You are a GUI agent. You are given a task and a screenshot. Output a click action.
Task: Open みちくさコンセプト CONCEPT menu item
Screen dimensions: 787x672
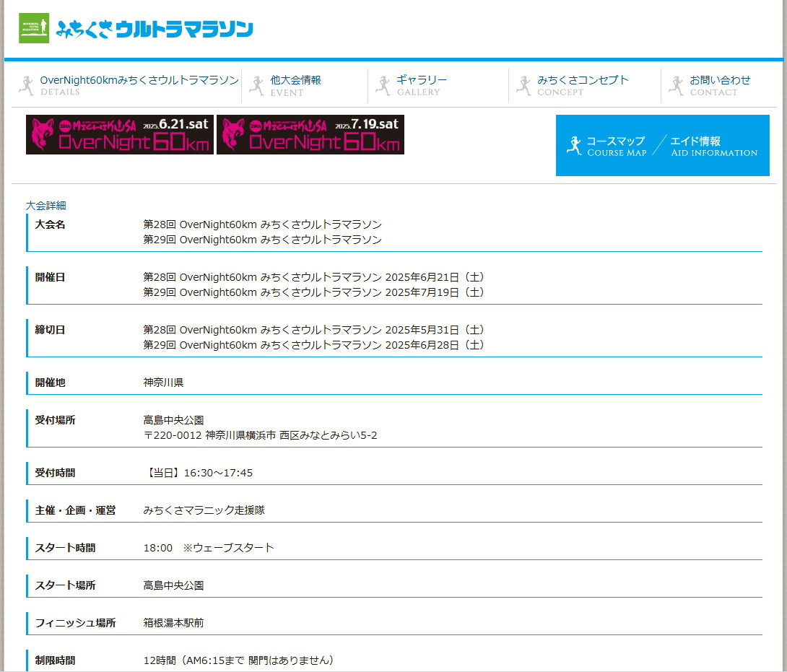(x=582, y=85)
